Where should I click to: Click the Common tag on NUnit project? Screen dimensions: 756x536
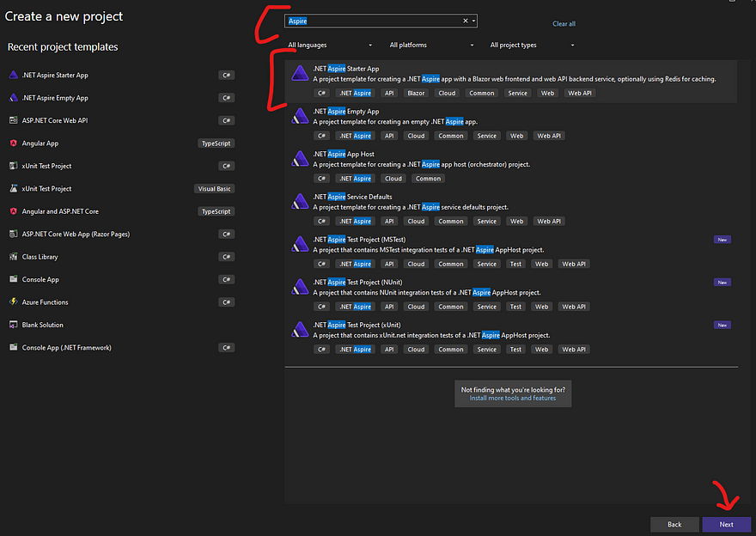click(x=451, y=307)
